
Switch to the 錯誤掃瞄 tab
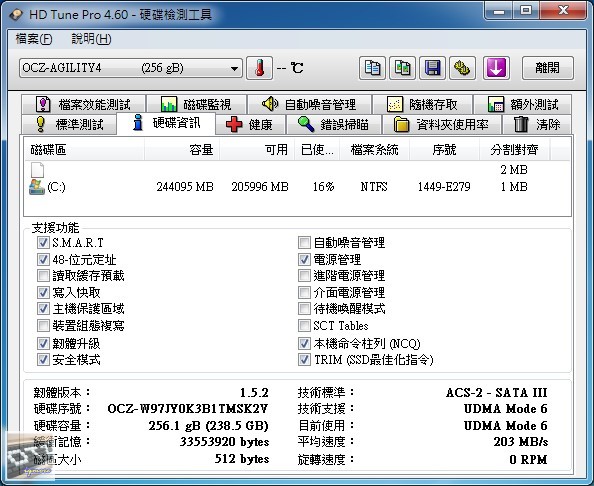click(x=334, y=124)
